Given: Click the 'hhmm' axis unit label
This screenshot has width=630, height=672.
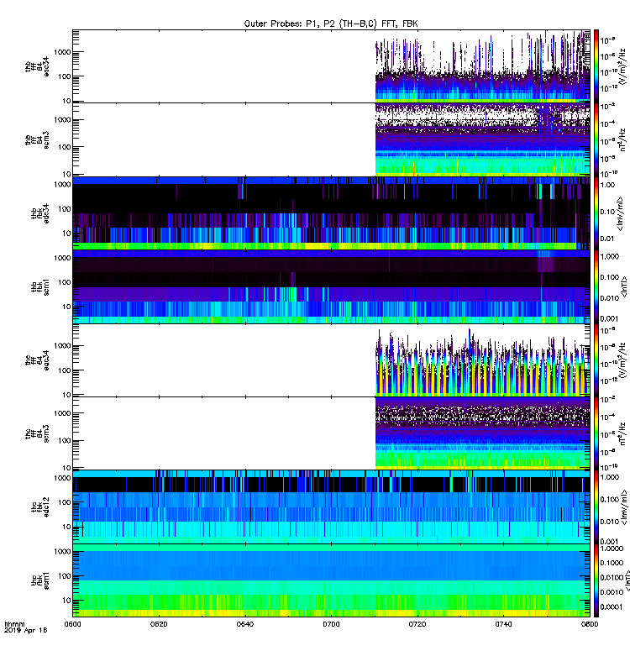Looking at the screenshot, I should click(14, 624).
